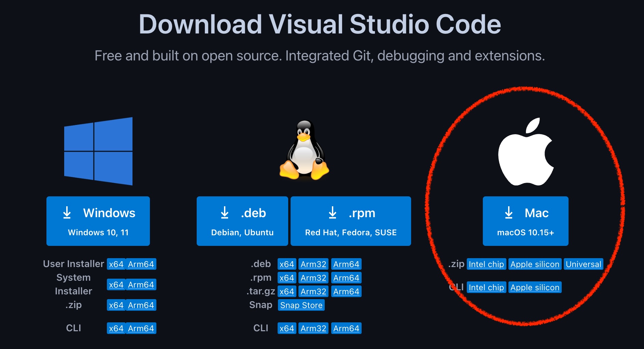Screen dimensions: 644x349
Task: Open Windows .zip Arm64 link
Action: coord(141,305)
